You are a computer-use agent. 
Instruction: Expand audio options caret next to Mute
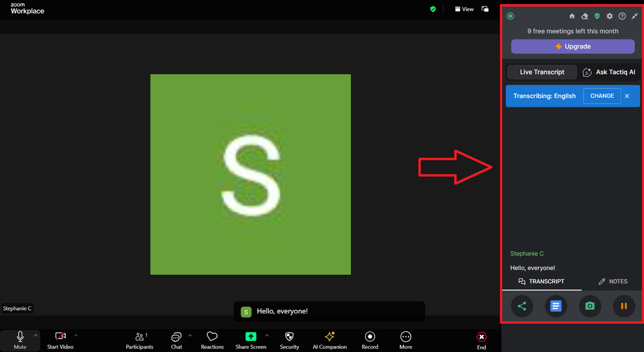pyautogui.click(x=36, y=335)
